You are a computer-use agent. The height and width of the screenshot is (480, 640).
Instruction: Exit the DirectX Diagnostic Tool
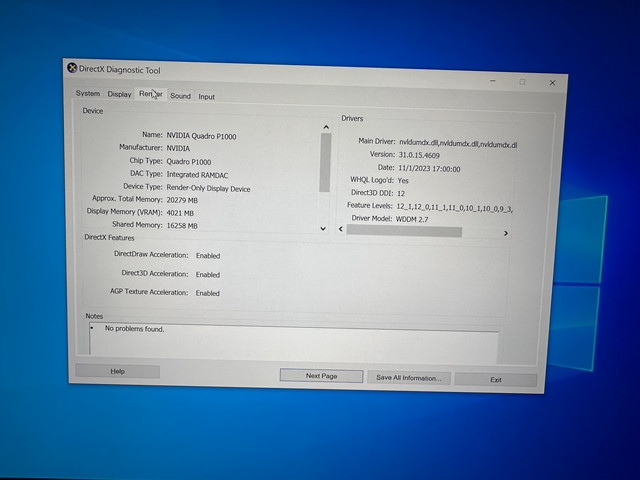click(x=496, y=380)
